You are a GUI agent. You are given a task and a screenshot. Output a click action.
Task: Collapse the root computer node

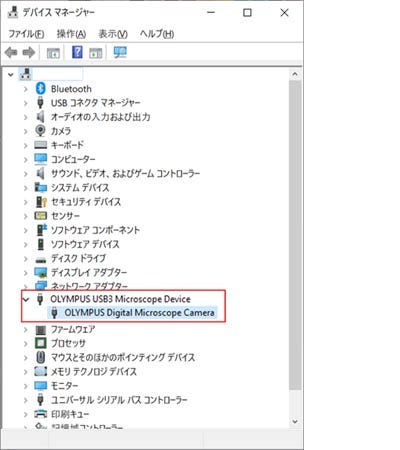(11, 75)
